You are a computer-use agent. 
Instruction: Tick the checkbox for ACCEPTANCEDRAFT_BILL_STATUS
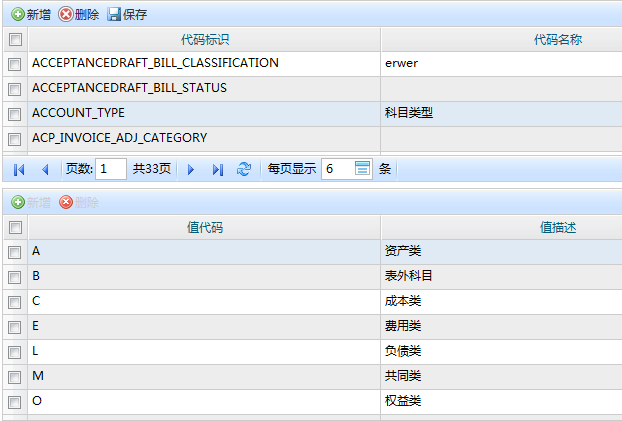(14, 88)
